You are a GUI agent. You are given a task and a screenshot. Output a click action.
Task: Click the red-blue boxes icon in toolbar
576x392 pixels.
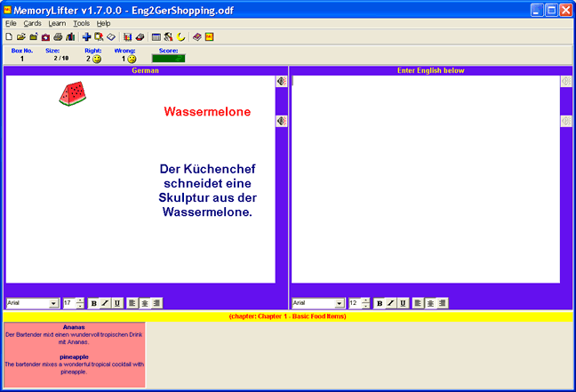(x=127, y=36)
